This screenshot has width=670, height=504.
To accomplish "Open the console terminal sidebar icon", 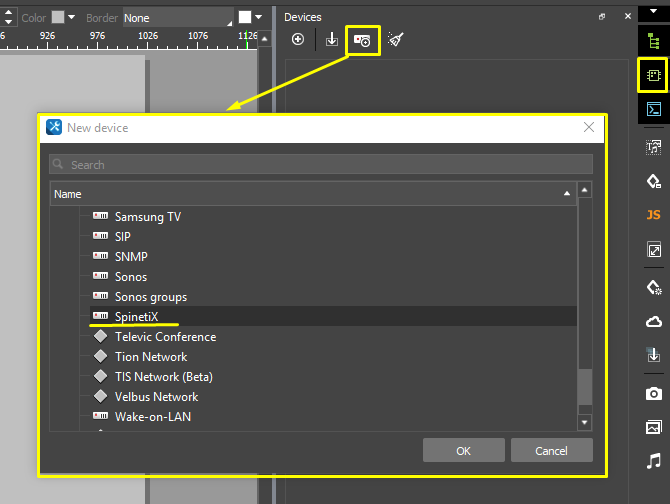I will (654, 110).
